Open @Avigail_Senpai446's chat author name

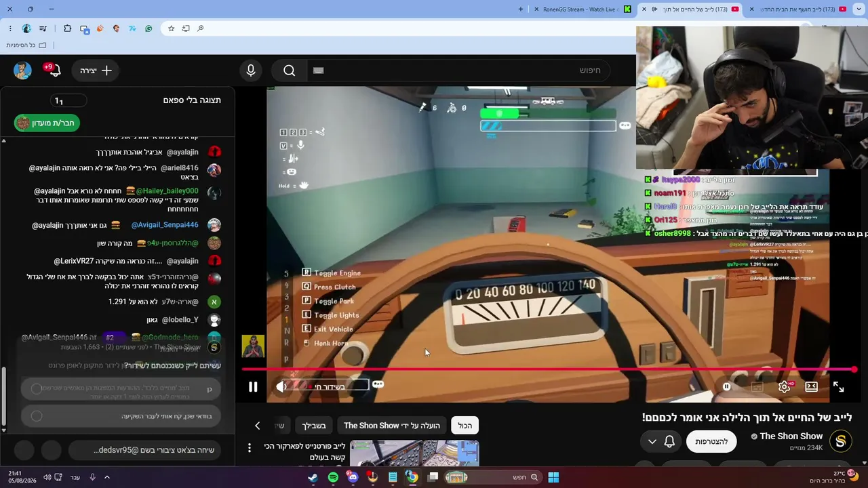(165, 225)
